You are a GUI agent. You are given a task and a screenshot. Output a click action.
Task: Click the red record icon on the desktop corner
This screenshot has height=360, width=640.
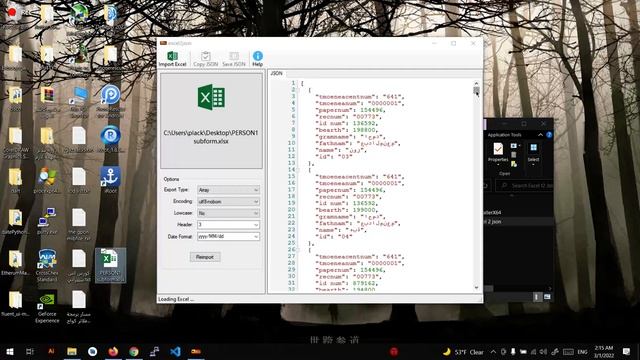tap(12, 12)
